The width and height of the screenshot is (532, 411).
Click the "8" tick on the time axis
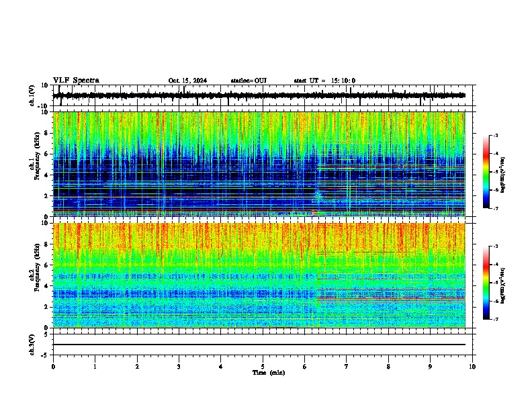tap(388, 367)
